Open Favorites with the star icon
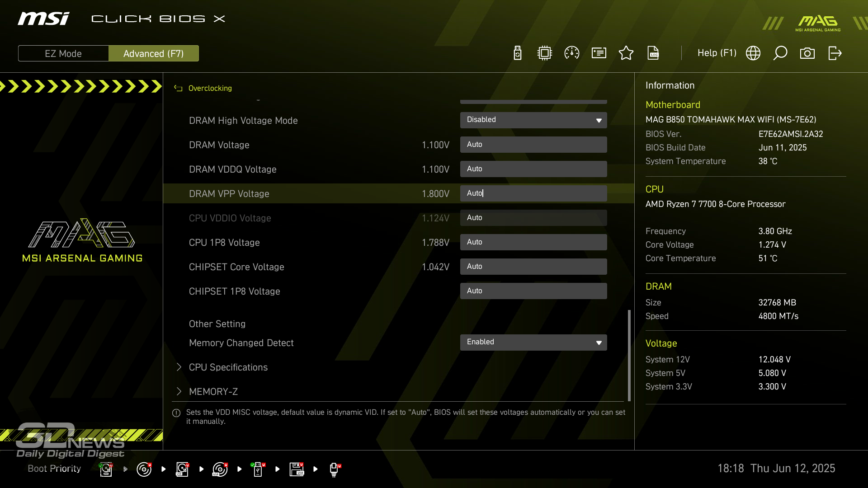868x488 pixels. point(626,53)
